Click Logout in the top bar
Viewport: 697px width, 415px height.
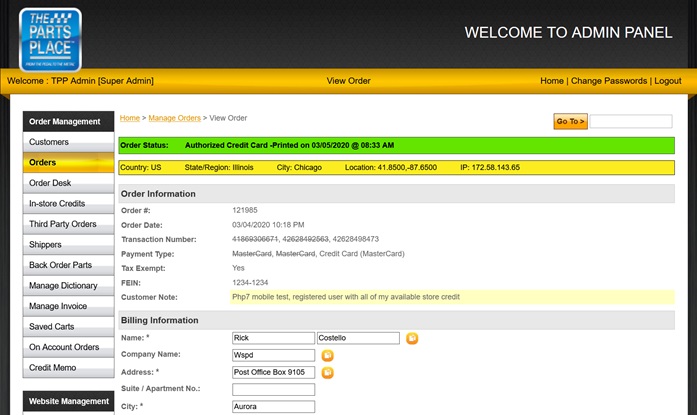tap(667, 81)
